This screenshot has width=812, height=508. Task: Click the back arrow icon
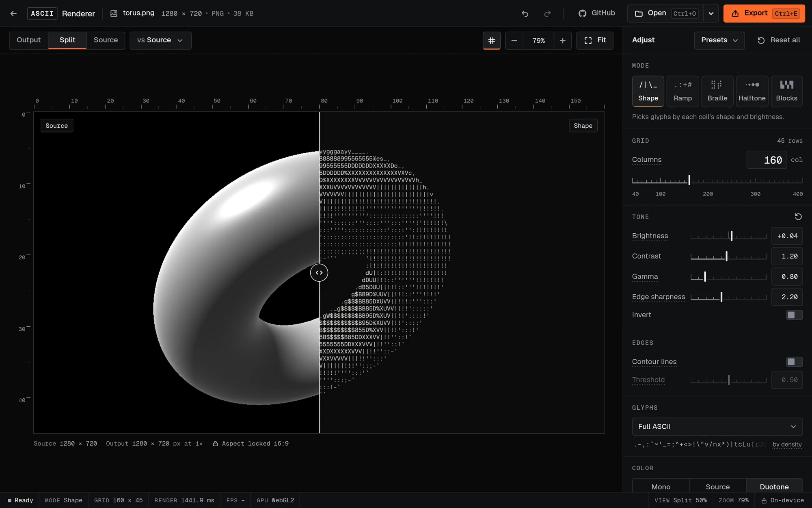(13, 13)
